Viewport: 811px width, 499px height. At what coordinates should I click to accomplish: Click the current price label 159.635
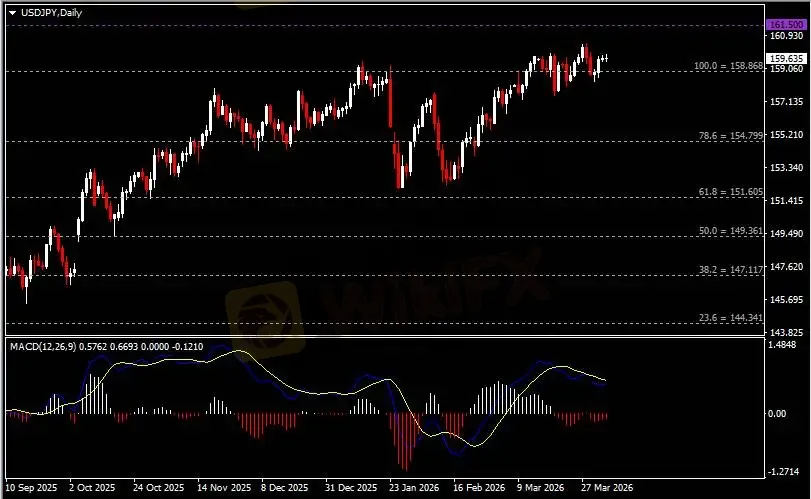point(783,58)
